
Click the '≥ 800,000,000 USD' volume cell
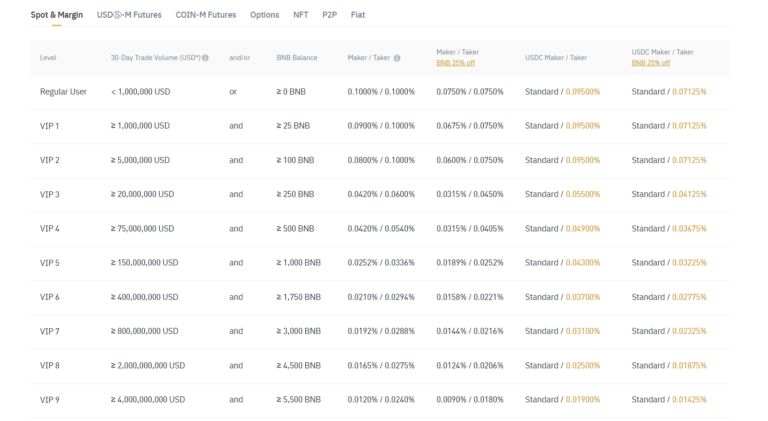tap(144, 331)
